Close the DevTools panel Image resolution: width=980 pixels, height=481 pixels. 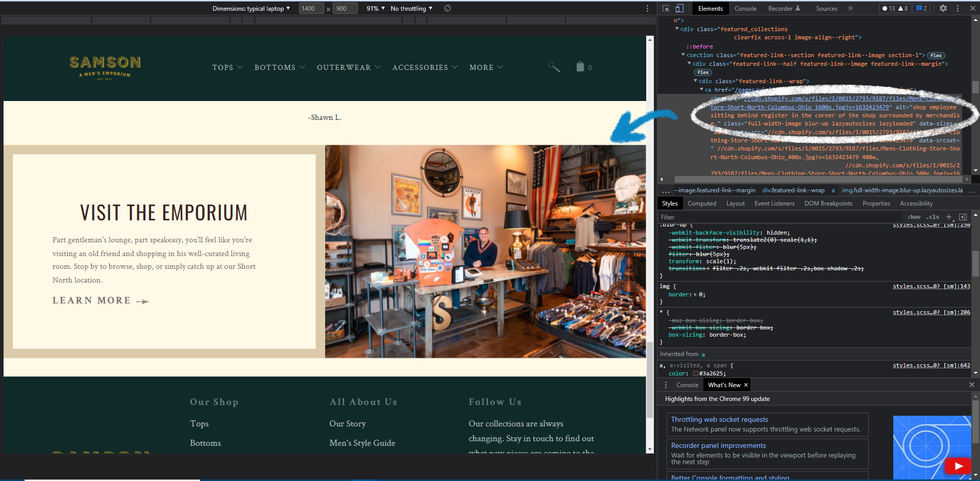pos(972,8)
